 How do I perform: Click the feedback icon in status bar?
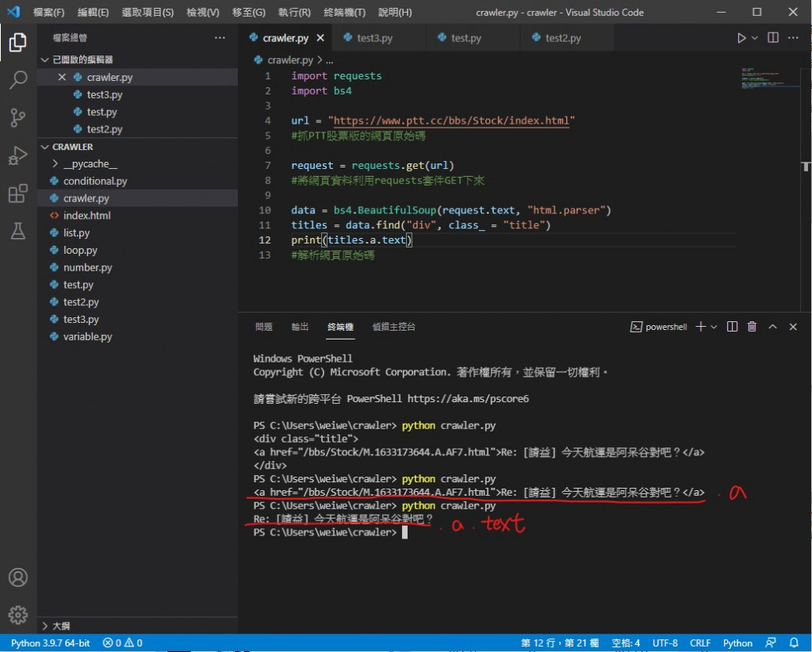coord(771,642)
